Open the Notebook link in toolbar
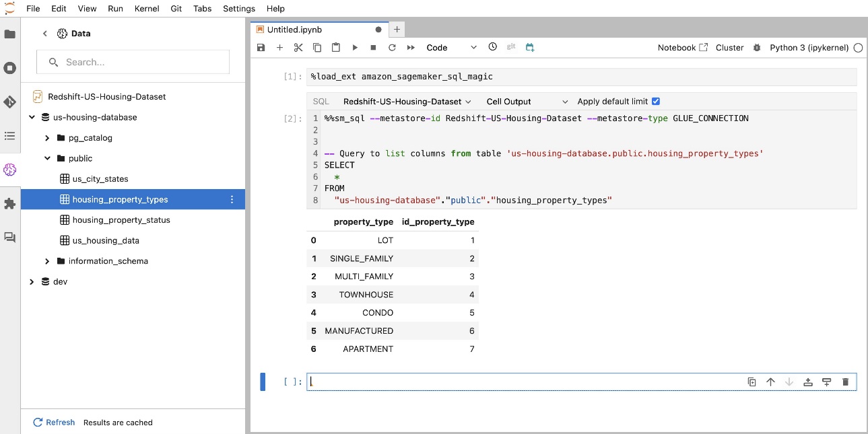 click(683, 48)
